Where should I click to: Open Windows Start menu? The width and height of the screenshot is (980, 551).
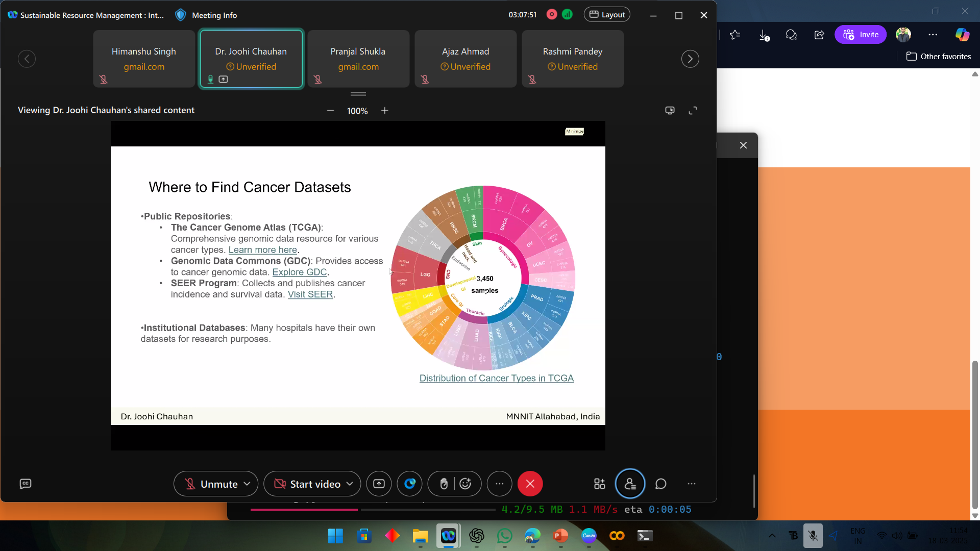335,536
